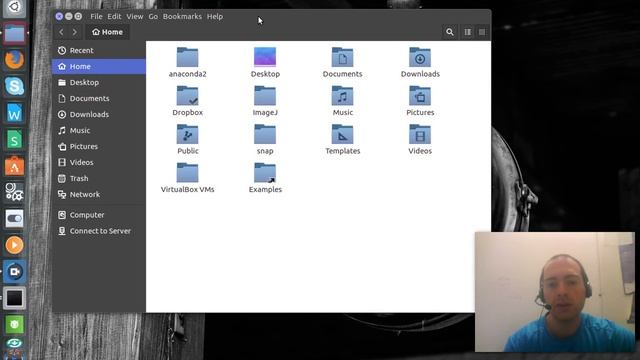
Task: Select Desktop in the sidebar
Action: [x=99, y=82]
